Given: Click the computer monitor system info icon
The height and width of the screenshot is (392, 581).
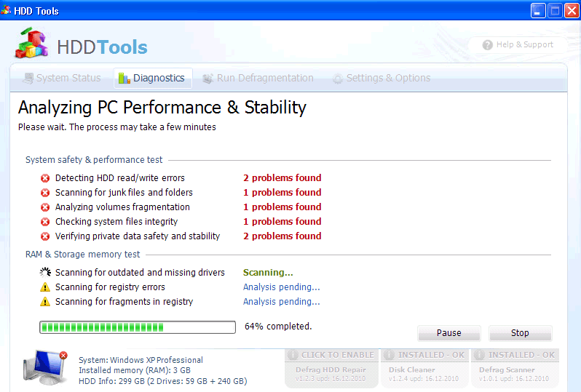Looking at the screenshot, I should (45, 366).
